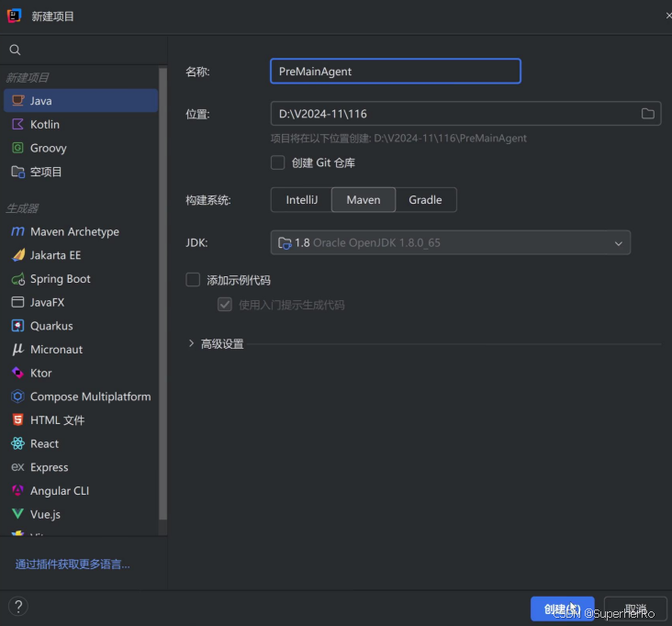The width and height of the screenshot is (672, 626).
Task: Select the React generator
Action: pos(81,443)
